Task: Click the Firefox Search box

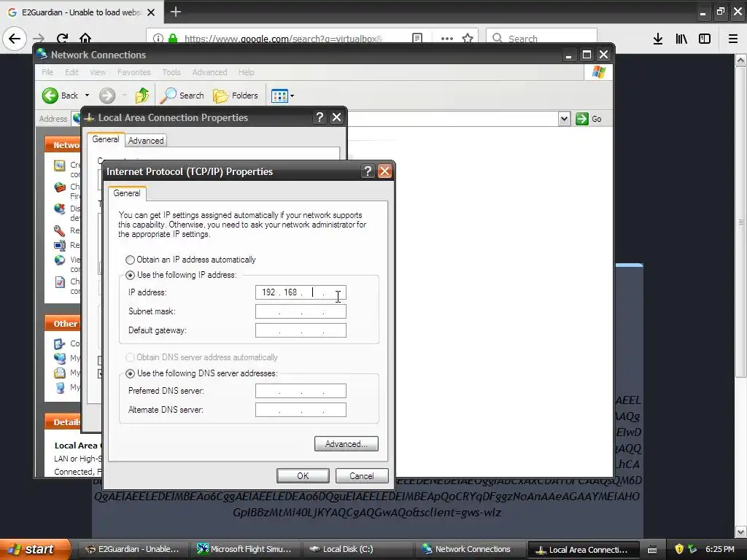Action: coord(541,39)
